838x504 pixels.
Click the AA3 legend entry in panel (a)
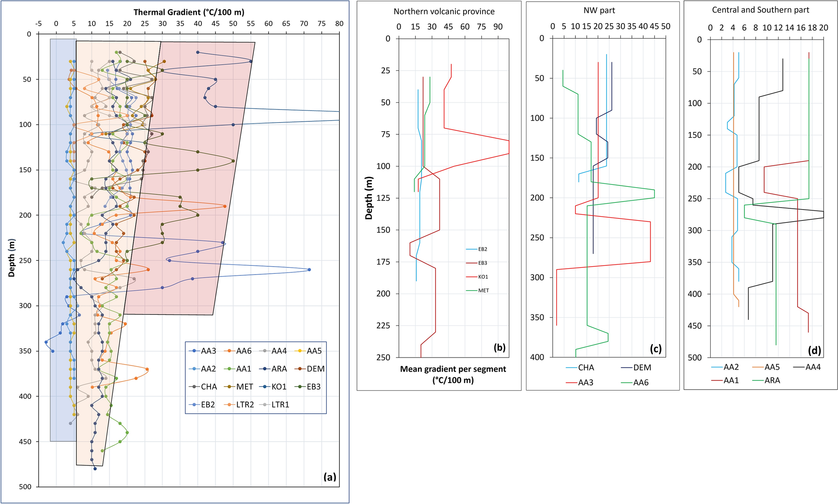202,351
